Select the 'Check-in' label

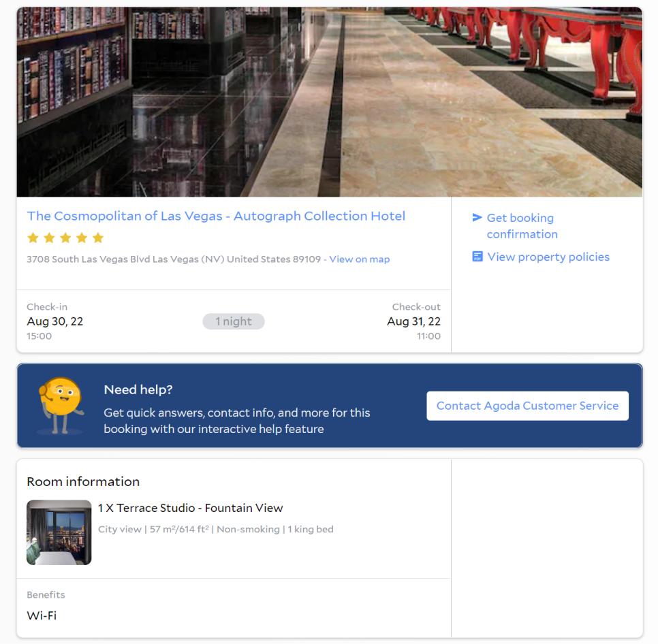point(47,306)
